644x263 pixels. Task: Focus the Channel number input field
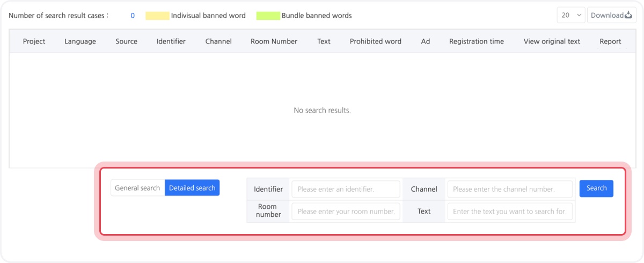(510, 189)
